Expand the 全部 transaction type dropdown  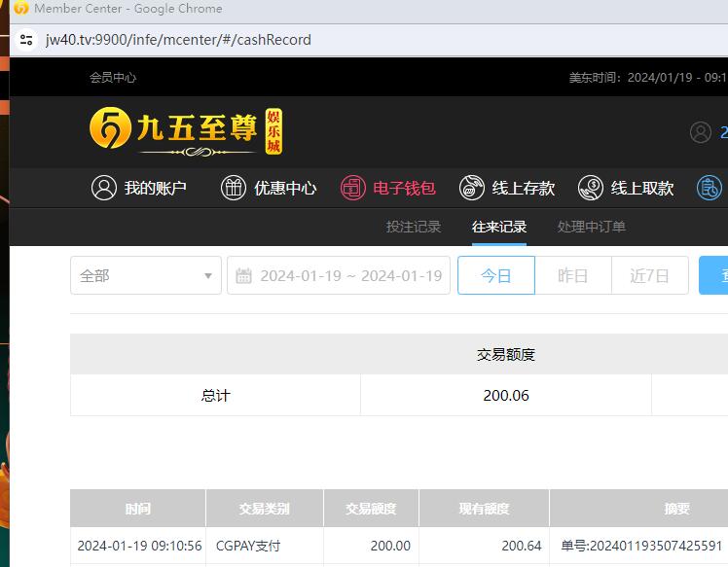(145, 276)
